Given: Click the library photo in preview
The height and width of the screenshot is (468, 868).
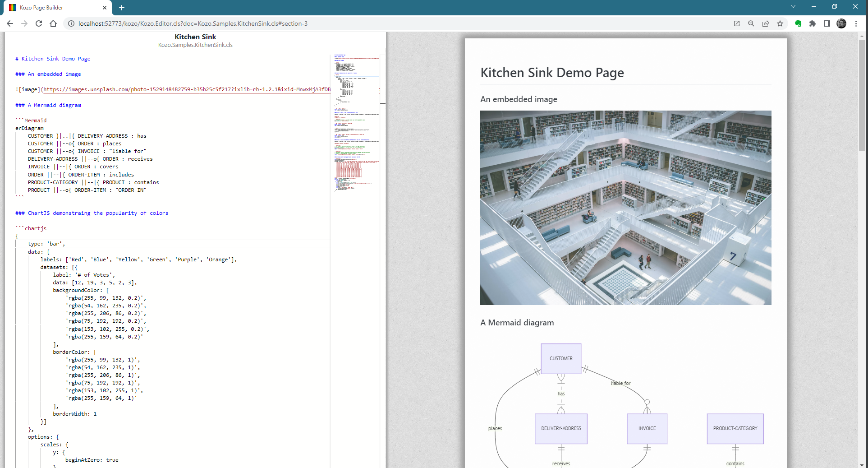Looking at the screenshot, I should pyautogui.click(x=626, y=208).
